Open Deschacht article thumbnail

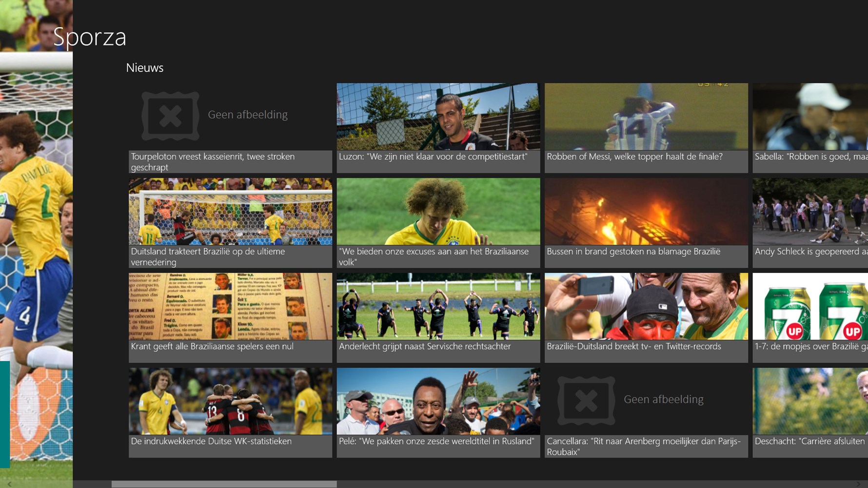click(810, 401)
